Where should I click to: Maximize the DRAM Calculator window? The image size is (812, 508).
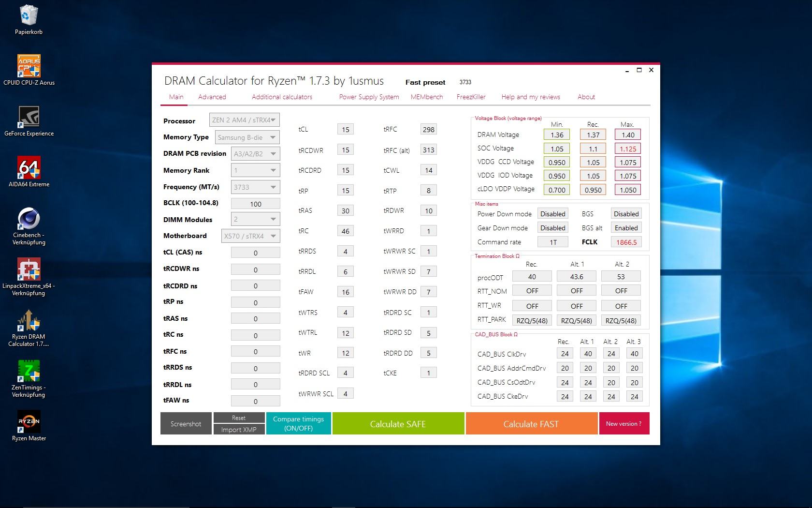point(639,70)
